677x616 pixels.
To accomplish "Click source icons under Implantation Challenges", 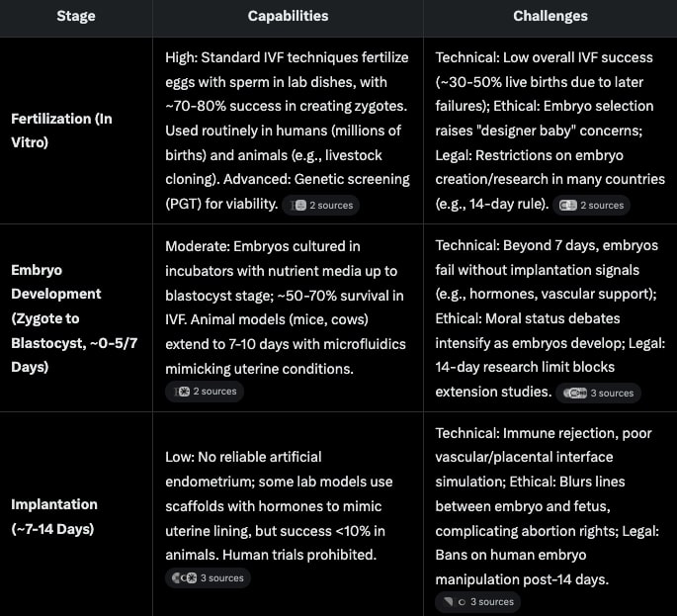I will pos(455,602).
